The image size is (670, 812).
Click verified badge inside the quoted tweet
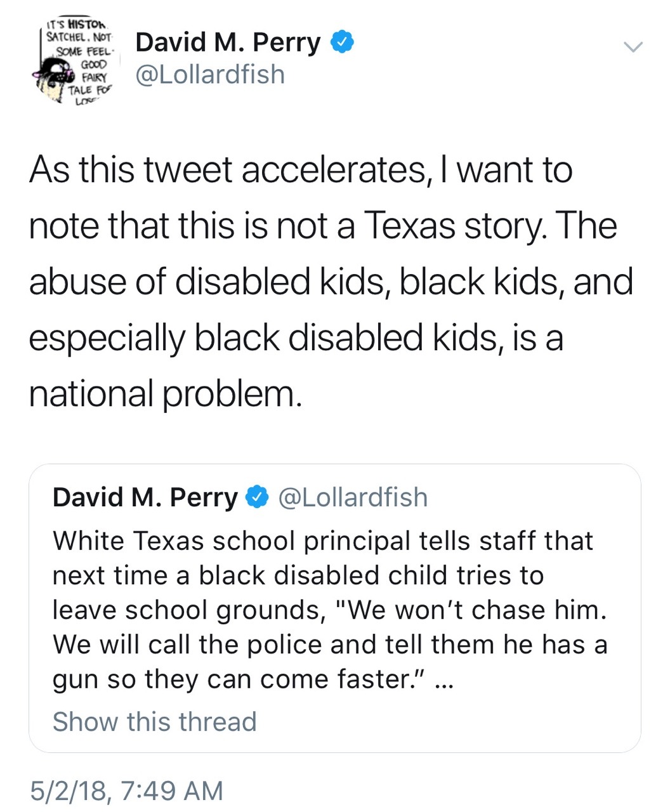coord(257,497)
